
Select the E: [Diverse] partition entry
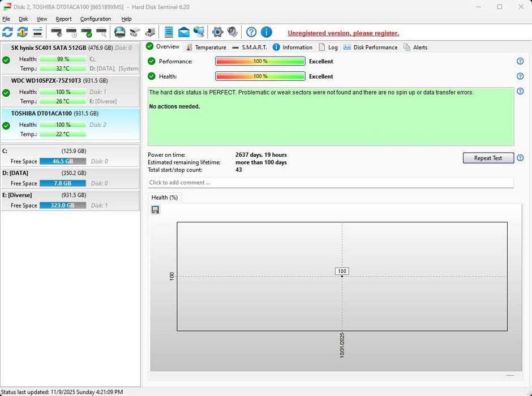pos(71,200)
